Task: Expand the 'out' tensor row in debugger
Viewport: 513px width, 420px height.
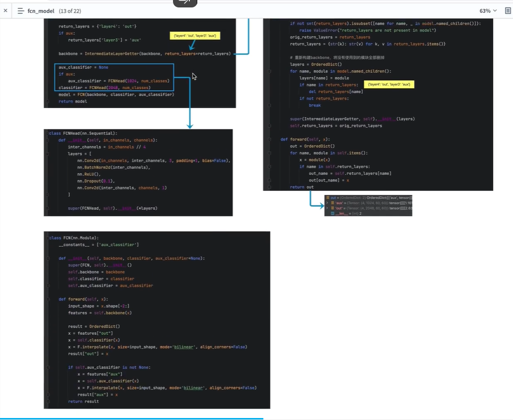Action: [x=327, y=208]
